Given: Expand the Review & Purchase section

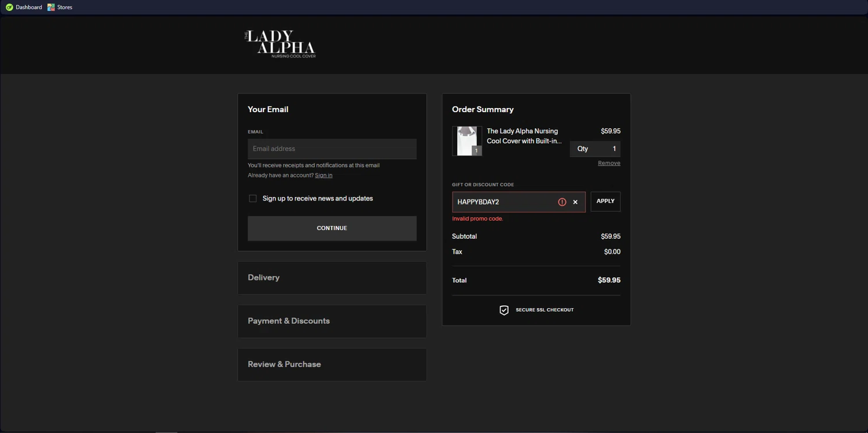Looking at the screenshot, I should (x=332, y=364).
